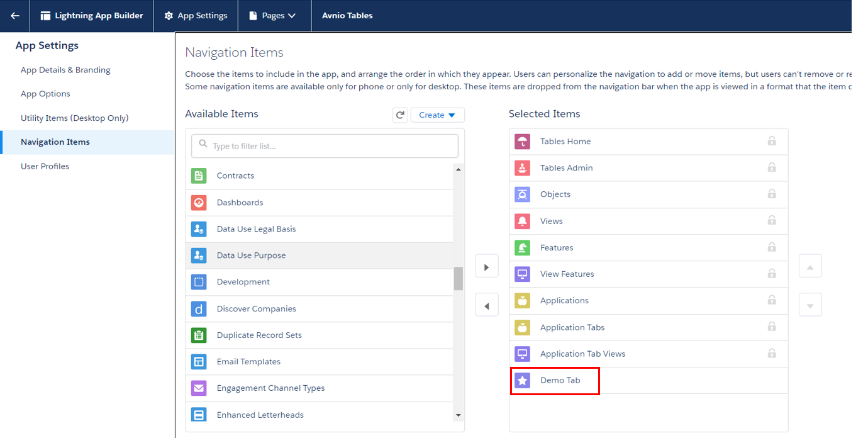Click the Available Items scrollbar down arrow
This screenshot has width=868, height=438.
click(x=458, y=415)
